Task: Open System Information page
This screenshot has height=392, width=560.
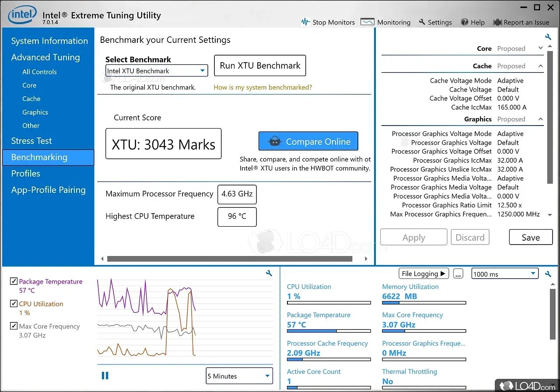Action: (49, 41)
